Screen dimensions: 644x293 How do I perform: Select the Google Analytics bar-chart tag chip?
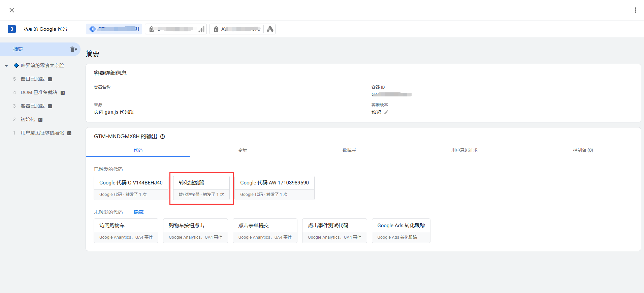click(x=175, y=29)
